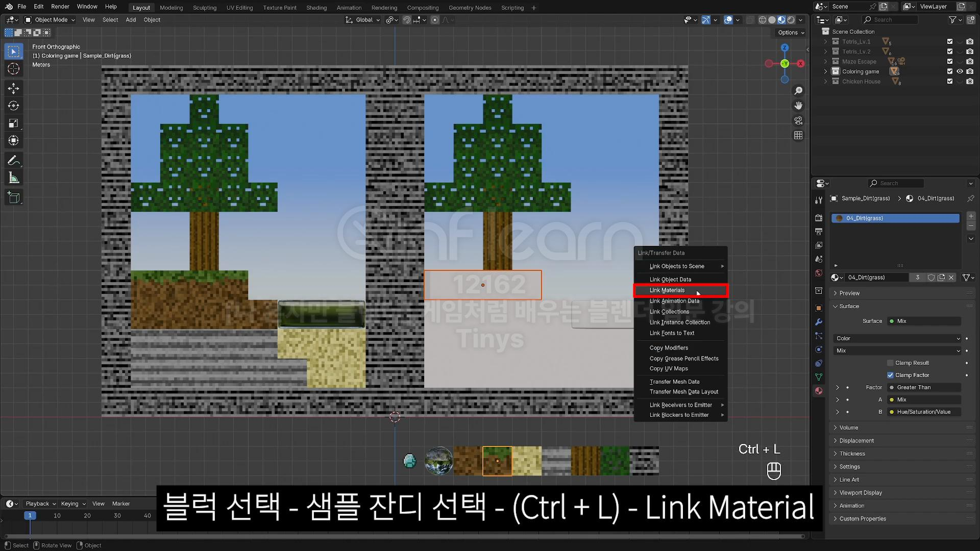Switch to the Shading workspace tab

tap(316, 8)
